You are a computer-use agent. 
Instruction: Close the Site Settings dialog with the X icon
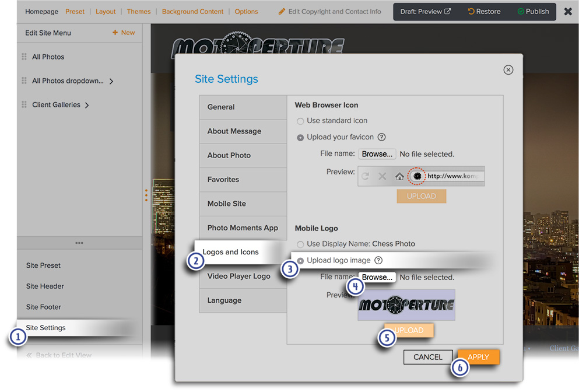[508, 70]
